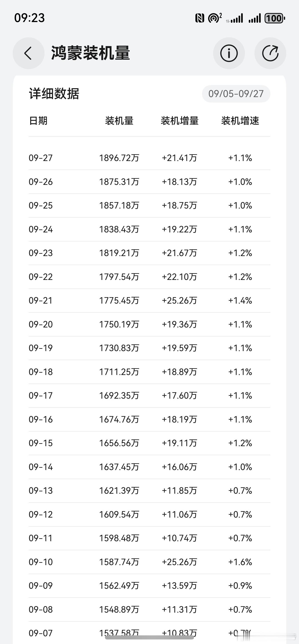299x644 pixels.
Task: Tap the +25.26万 increment for 09-21
Action: [x=179, y=300]
